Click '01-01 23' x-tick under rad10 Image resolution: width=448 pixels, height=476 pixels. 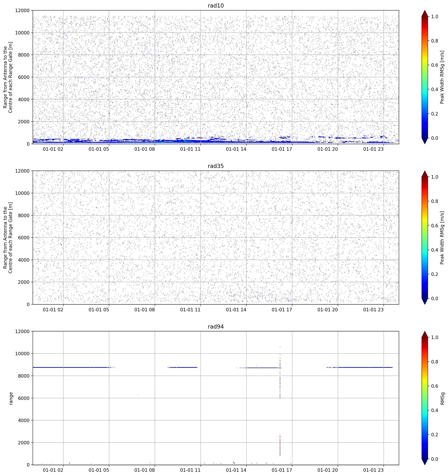pyautogui.click(x=374, y=149)
